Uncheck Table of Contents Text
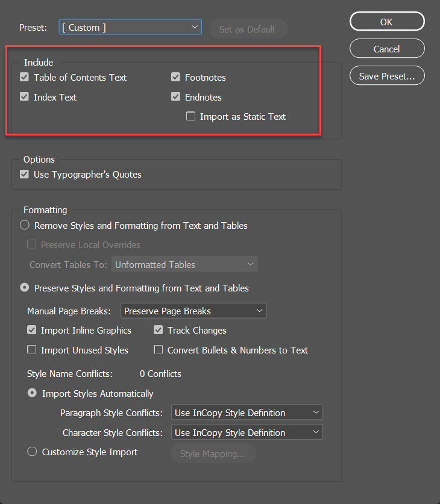This screenshot has height=504, width=440. 24,77
